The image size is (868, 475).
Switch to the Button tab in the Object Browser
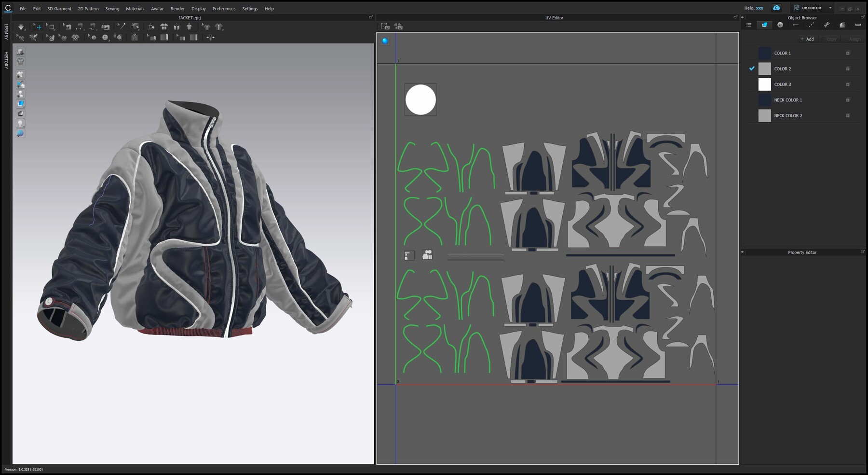point(780,24)
